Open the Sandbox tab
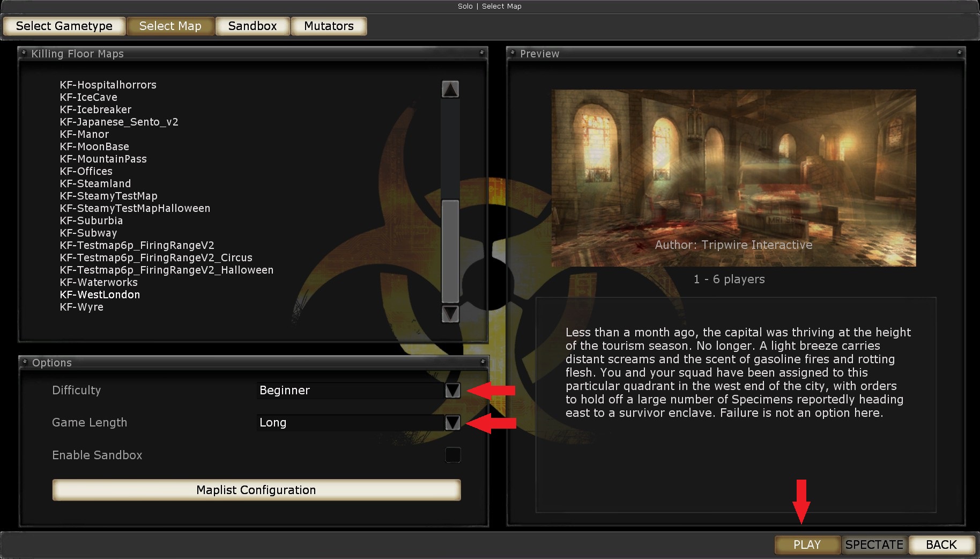This screenshot has width=980, height=559. 253,26
